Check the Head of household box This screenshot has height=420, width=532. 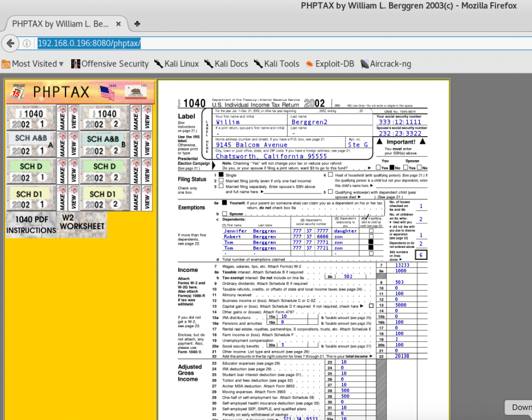(x=330, y=175)
